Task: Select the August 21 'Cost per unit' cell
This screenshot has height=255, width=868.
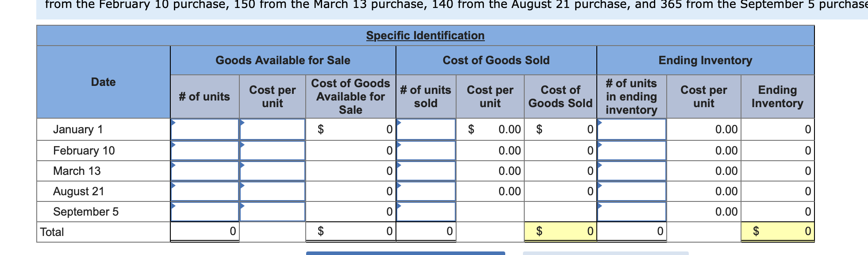Action: point(272,191)
